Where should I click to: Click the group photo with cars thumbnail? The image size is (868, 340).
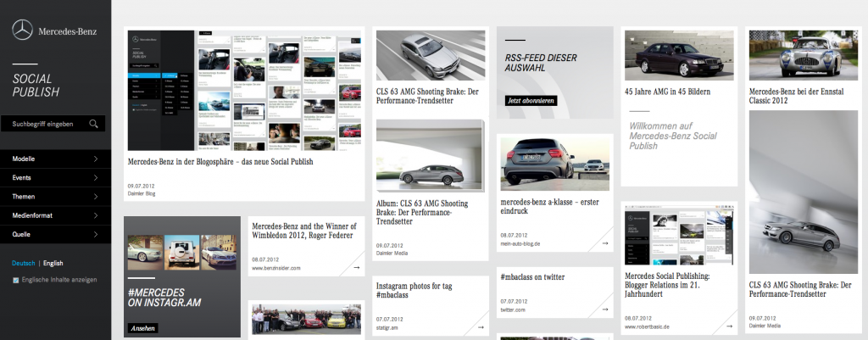coord(306,320)
